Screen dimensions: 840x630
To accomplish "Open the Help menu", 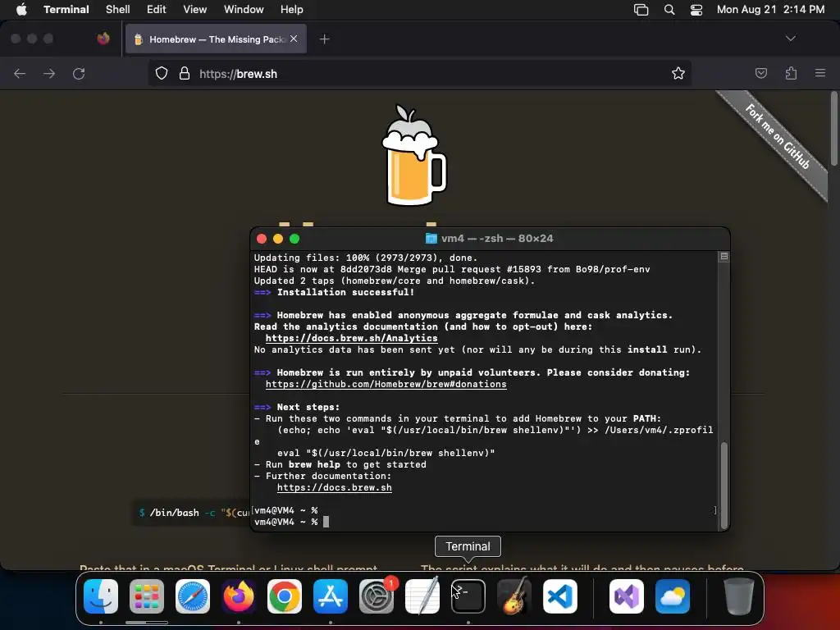I will (x=292, y=9).
